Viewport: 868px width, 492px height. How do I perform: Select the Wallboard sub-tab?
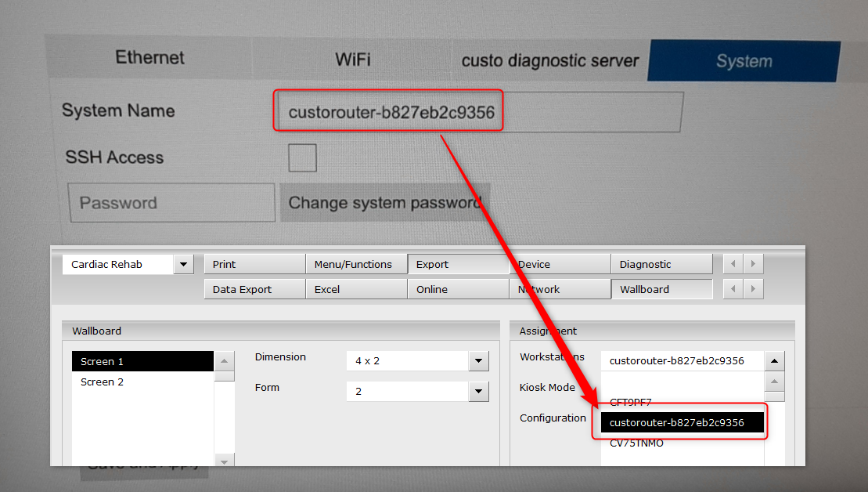(662, 289)
